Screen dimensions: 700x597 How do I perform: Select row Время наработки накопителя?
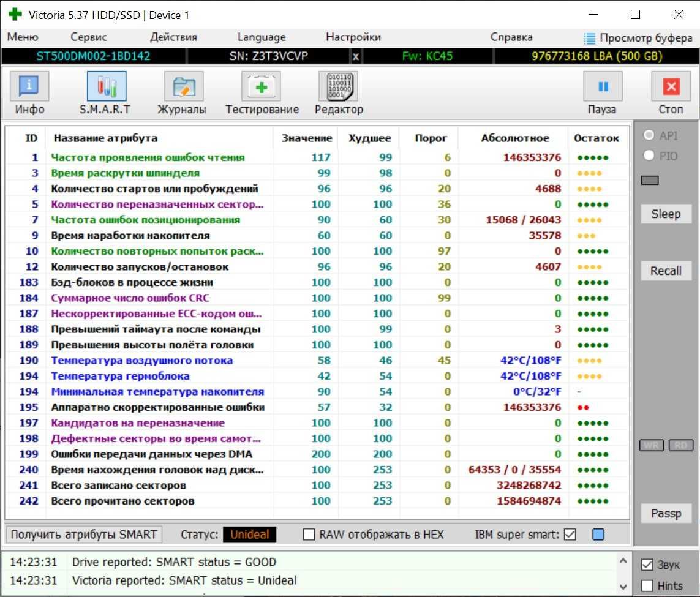(x=317, y=236)
